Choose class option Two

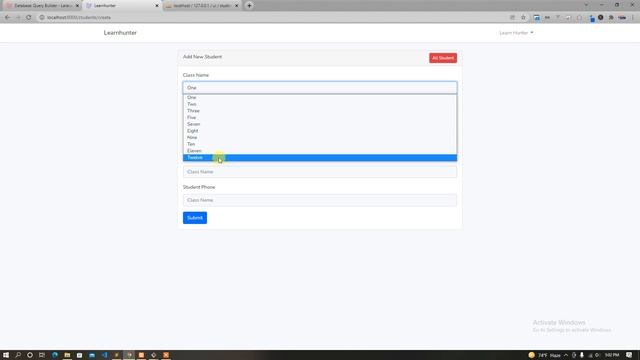click(x=320, y=104)
